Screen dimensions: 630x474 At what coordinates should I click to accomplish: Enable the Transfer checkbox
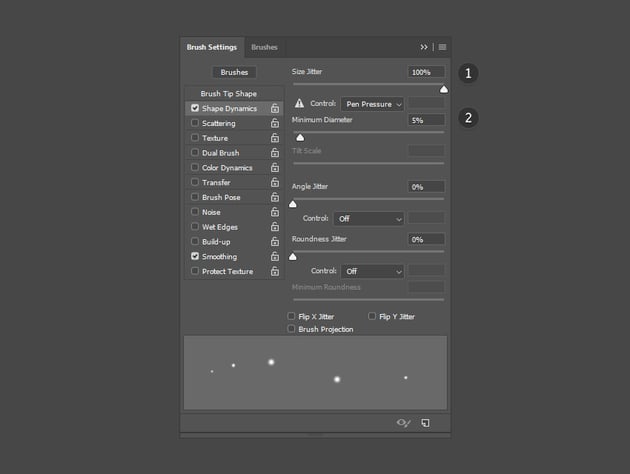pyautogui.click(x=195, y=182)
